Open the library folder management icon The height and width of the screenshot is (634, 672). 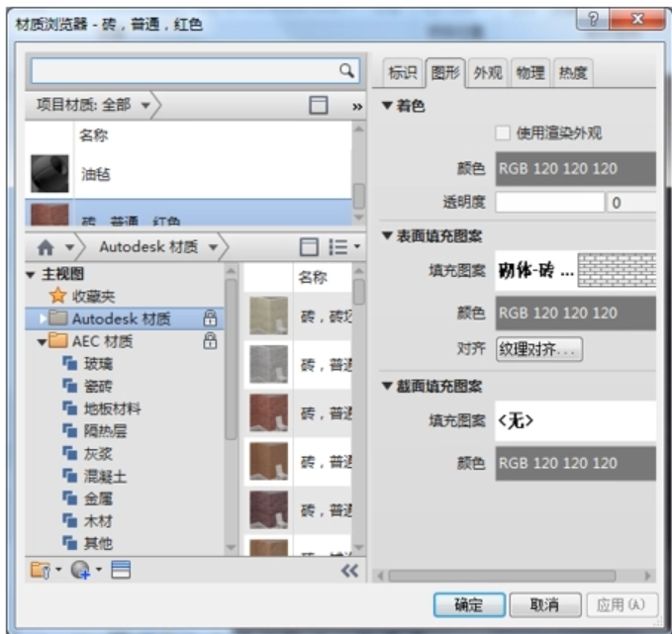click(41, 570)
